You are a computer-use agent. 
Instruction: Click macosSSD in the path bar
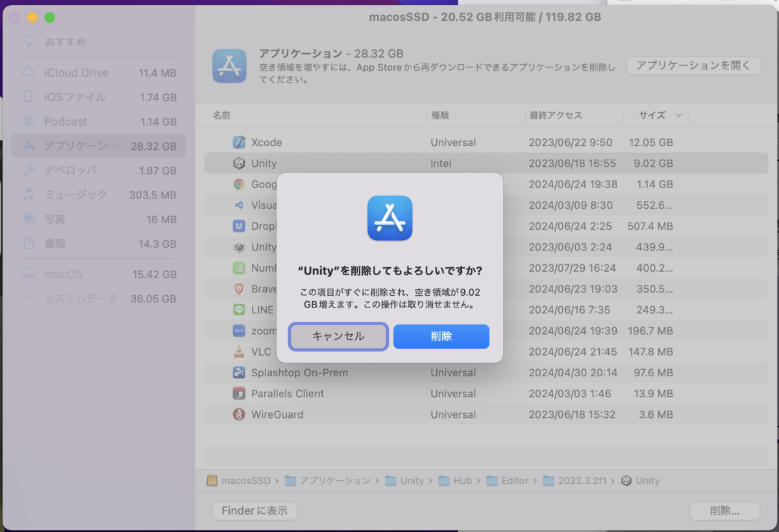(x=238, y=481)
